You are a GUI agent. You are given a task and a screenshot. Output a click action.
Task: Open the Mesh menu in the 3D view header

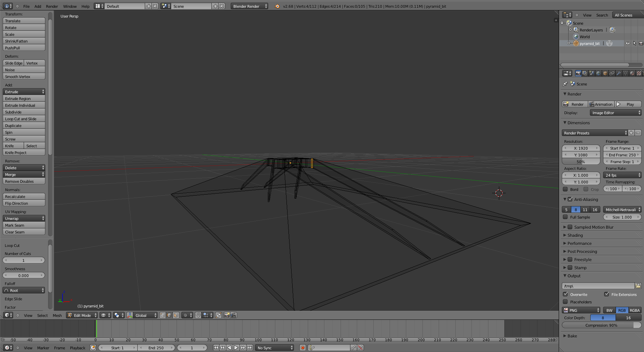pyautogui.click(x=57, y=315)
